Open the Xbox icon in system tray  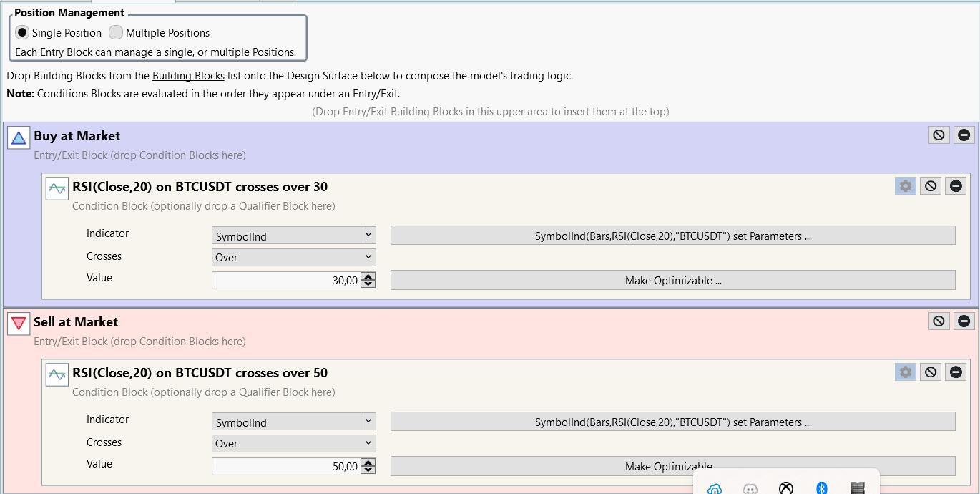tap(786, 488)
